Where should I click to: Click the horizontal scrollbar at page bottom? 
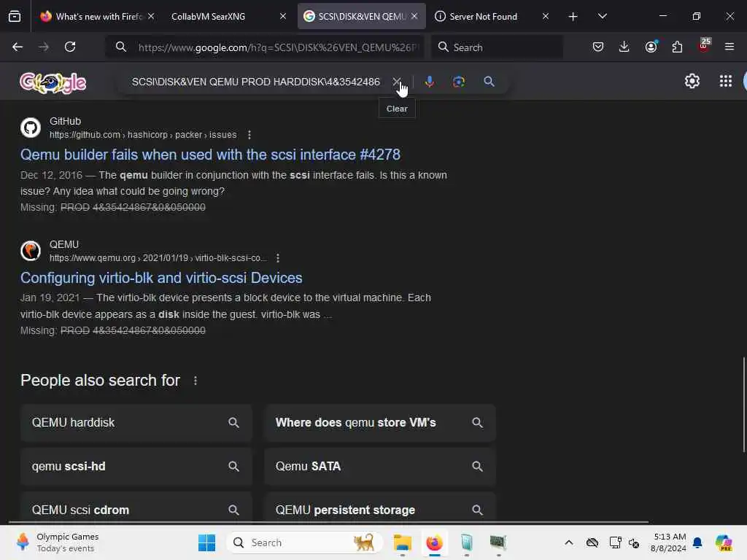(x=329, y=522)
